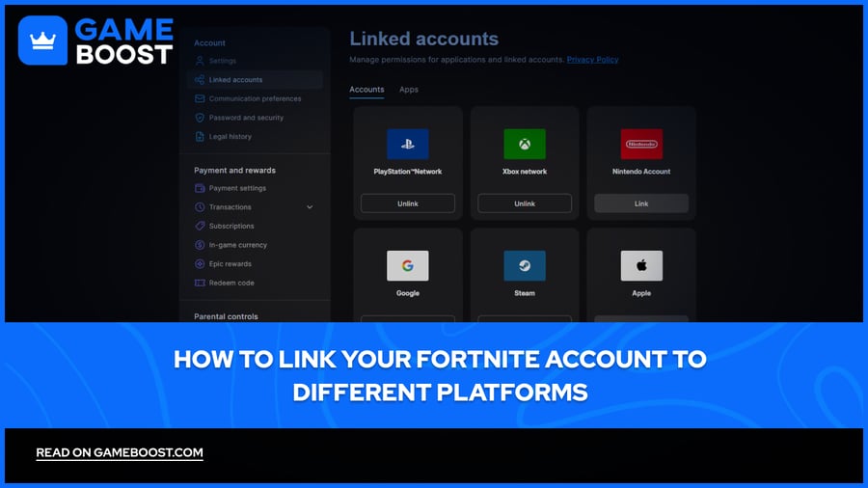This screenshot has height=488, width=868.
Task: Click the 'Apple' card label
Action: [x=641, y=293]
